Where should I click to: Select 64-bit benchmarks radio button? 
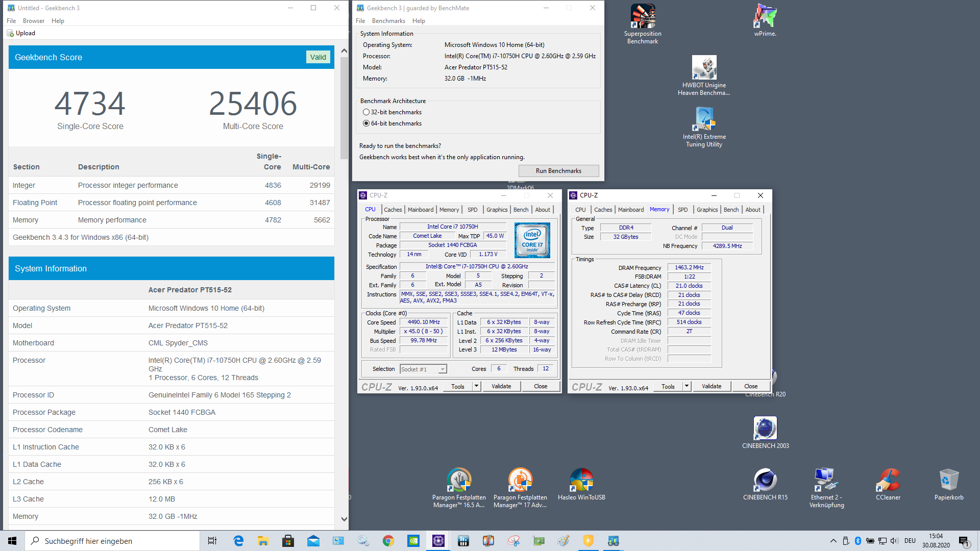click(x=366, y=123)
